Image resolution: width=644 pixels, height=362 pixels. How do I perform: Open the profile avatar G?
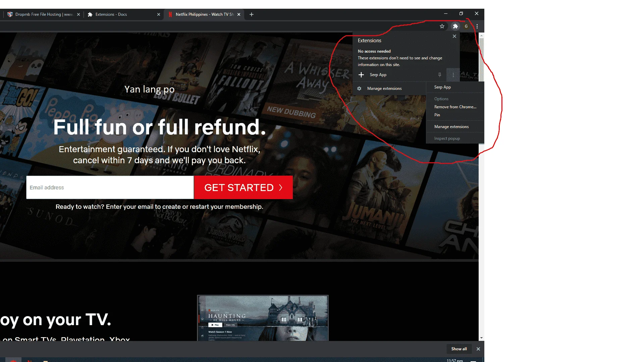[466, 26]
